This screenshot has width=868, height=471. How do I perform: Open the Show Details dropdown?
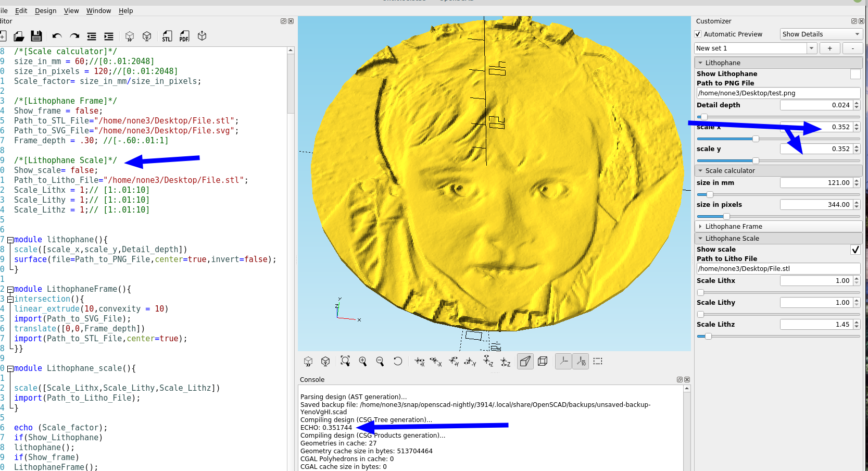[821, 34]
